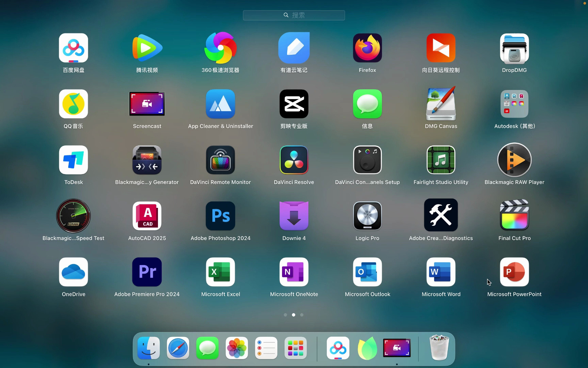Open Fairlight Studio Utility

coord(441,160)
